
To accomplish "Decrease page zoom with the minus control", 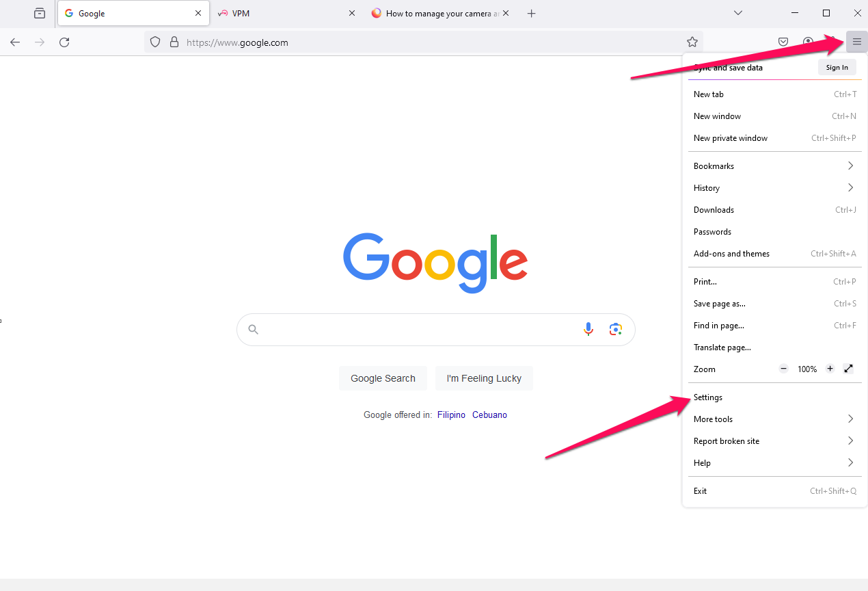I will (x=783, y=369).
